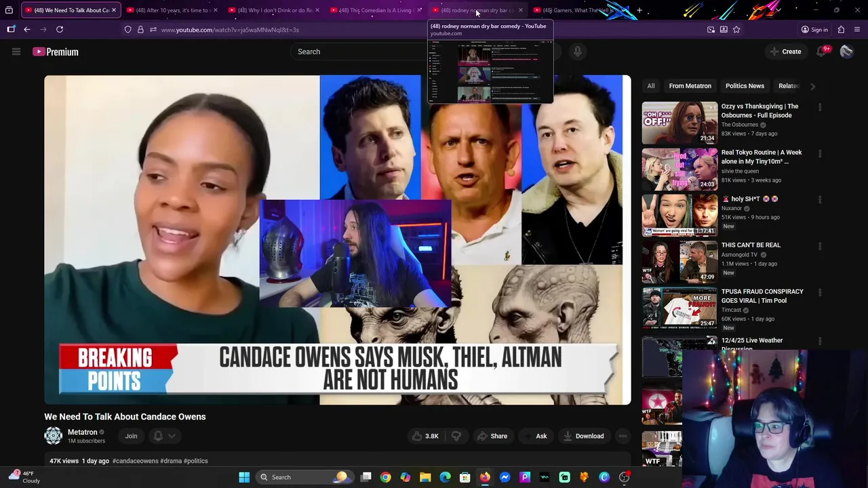868x488 pixels.
Task: Open Metatron channel avatar
Action: click(54, 436)
